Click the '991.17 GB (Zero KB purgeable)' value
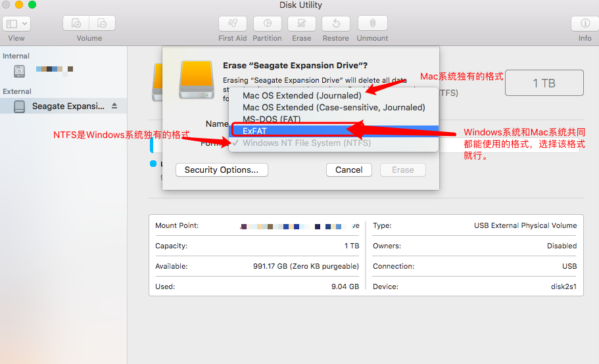 click(x=306, y=266)
